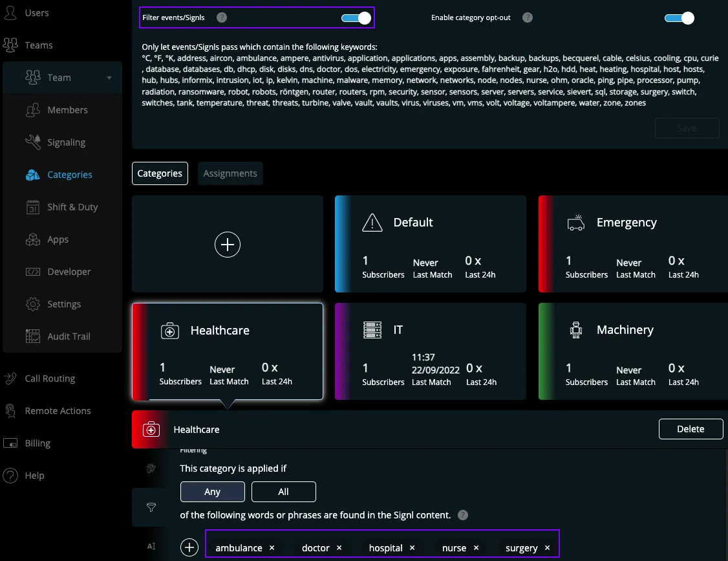Open Help via question mark icon
The image size is (728, 561).
coord(10,476)
